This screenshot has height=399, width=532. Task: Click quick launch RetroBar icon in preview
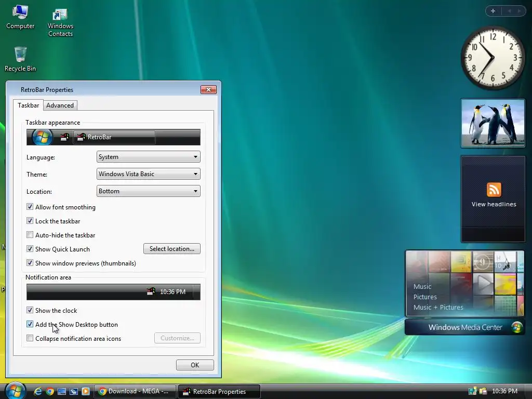(64, 137)
